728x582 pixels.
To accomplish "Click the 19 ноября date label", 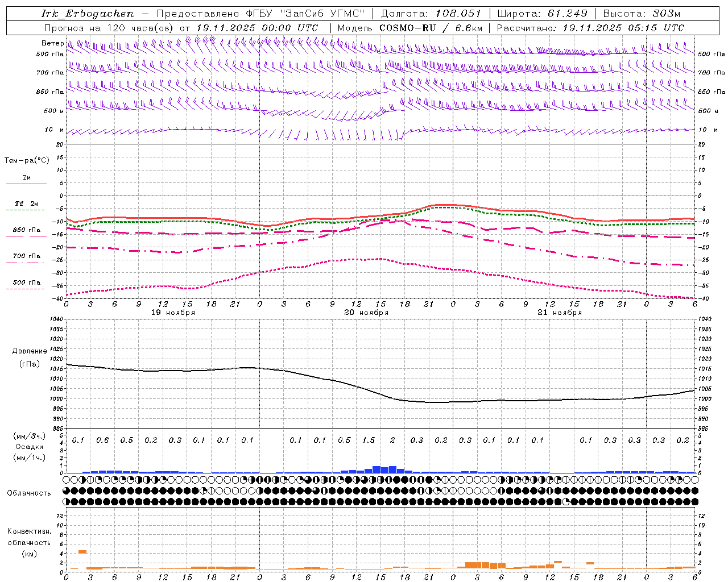I will tap(173, 312).
